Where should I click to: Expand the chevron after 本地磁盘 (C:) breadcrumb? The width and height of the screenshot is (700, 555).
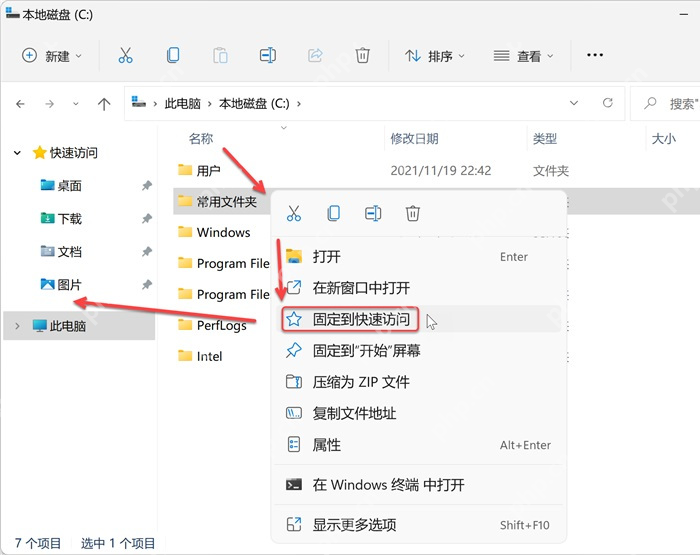299,104
